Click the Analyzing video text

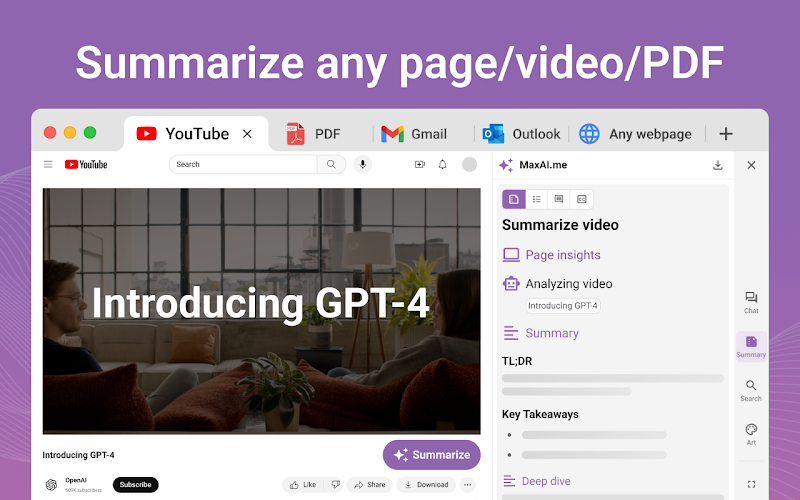[569, 284]
